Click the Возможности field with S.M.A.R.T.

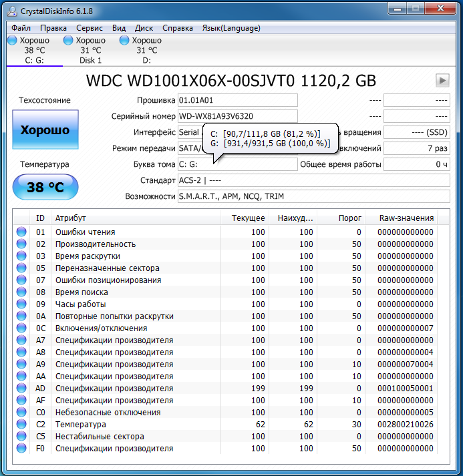click(x=313, y=196)
